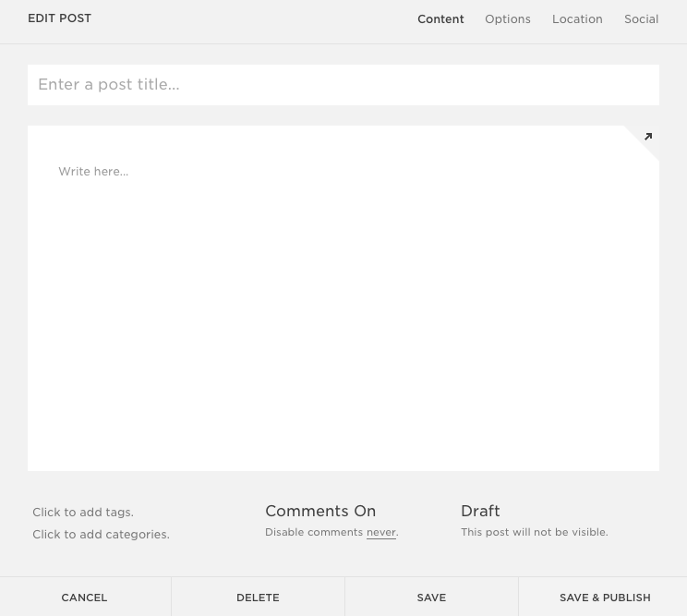Click the 'Disable comments' label text

point(314,533)
